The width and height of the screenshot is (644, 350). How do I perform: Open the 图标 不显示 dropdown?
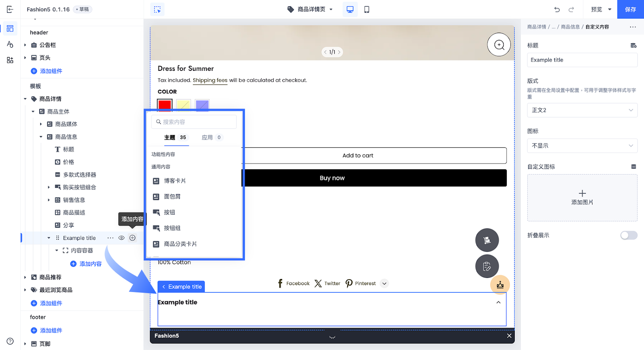click(x=582, y=146)
